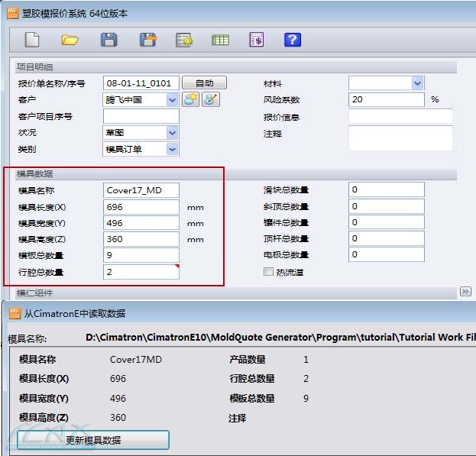Click the 从CimatronE中读取数据 dialog title
This screenshot has width=476, height=456.
(74, 313)
